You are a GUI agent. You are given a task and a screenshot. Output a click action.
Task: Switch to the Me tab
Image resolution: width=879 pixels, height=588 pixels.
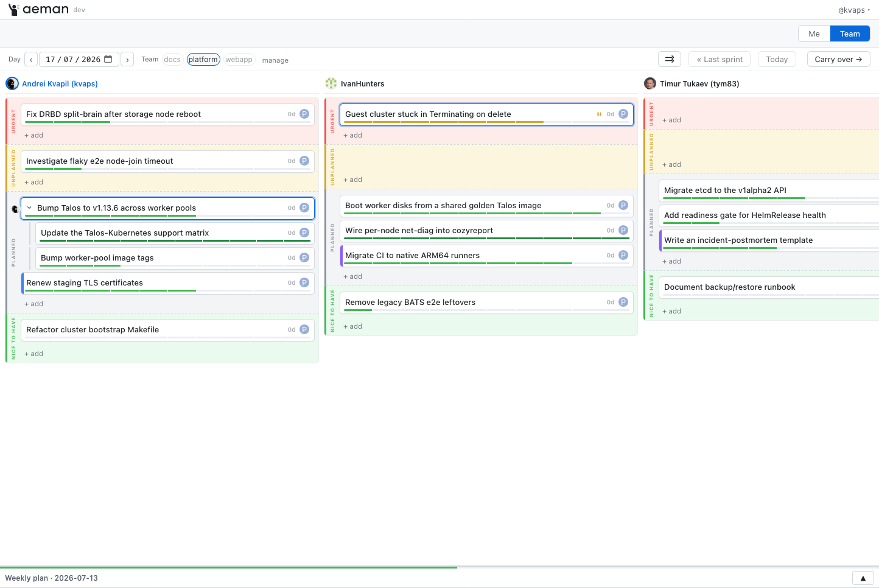point(814,33)
